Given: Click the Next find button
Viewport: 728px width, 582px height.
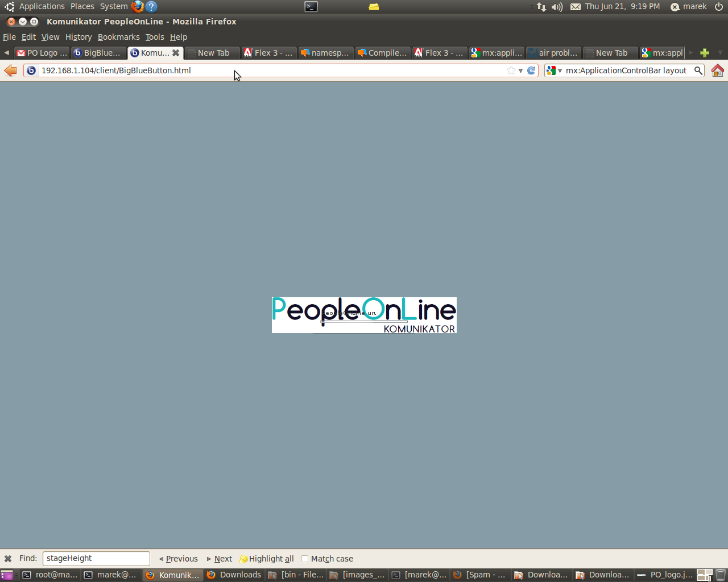Looking at the screenshot, I should pos(220,559).
